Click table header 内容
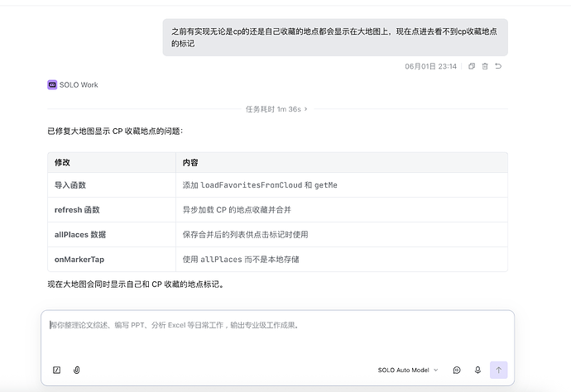This screenshot has width=571, height=392. (190, 163)
